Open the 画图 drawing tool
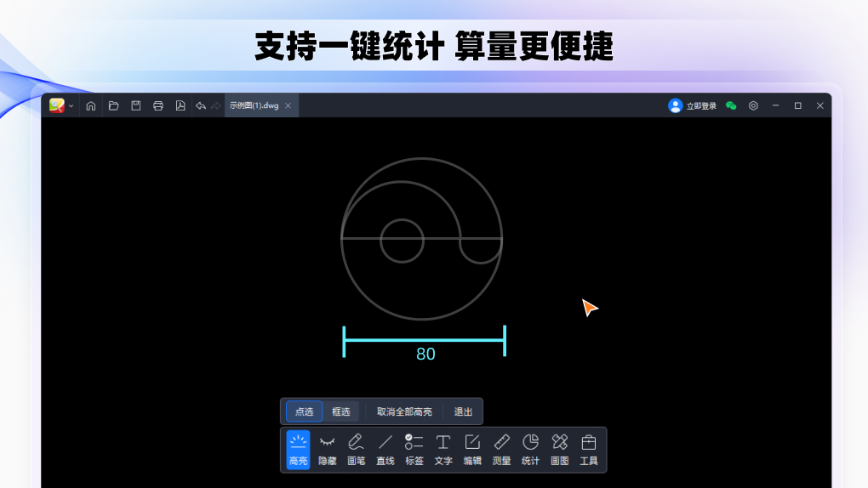868x488 pixels. tap(560, 450)
